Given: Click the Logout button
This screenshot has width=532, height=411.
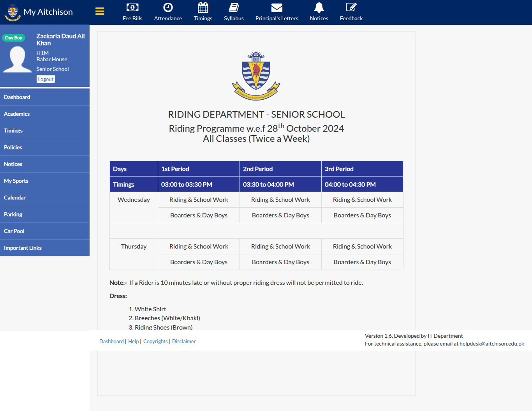Looking at the screenshot, I should tap(46, 79).
